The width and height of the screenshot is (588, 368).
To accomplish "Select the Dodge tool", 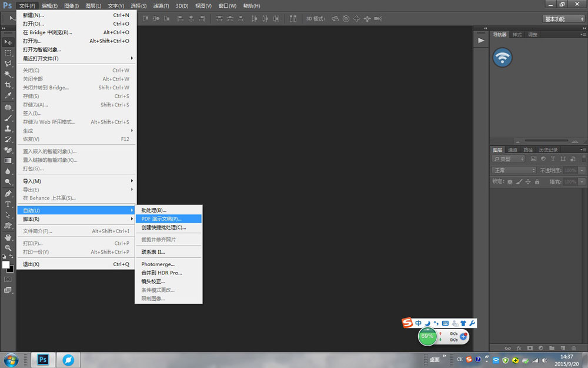I will coord(8,182).
